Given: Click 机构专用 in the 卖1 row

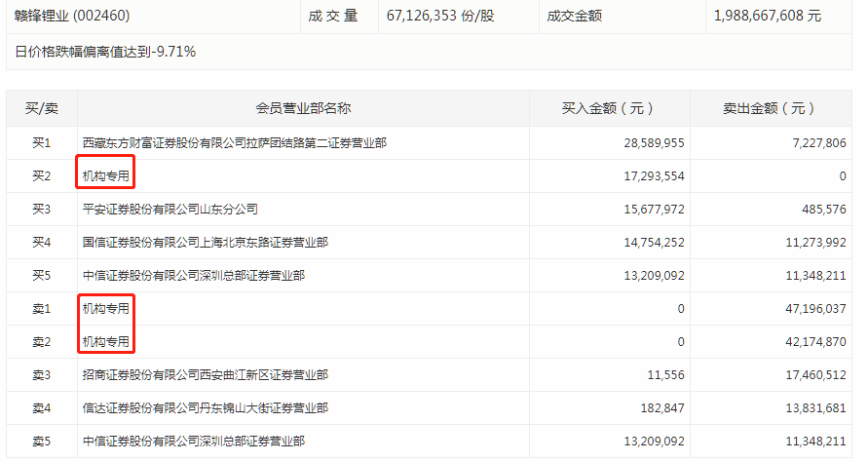Looking at the screenshot, I should click(105, 309).
